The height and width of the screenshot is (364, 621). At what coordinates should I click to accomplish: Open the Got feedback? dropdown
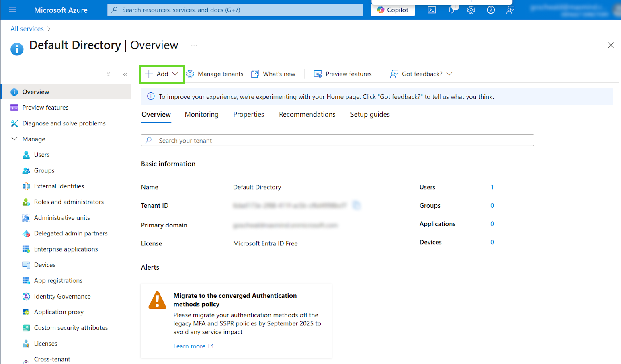pyautogui.click(x=421, y=74)
